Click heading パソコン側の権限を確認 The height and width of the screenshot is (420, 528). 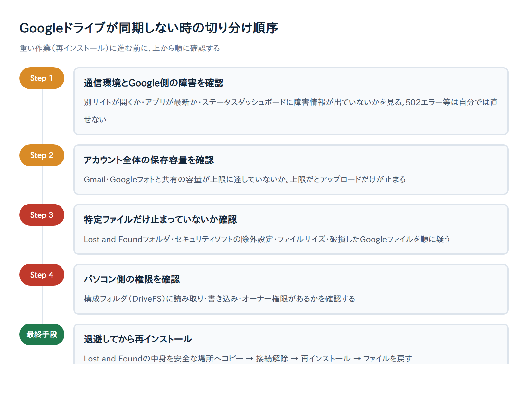(132, 279)
